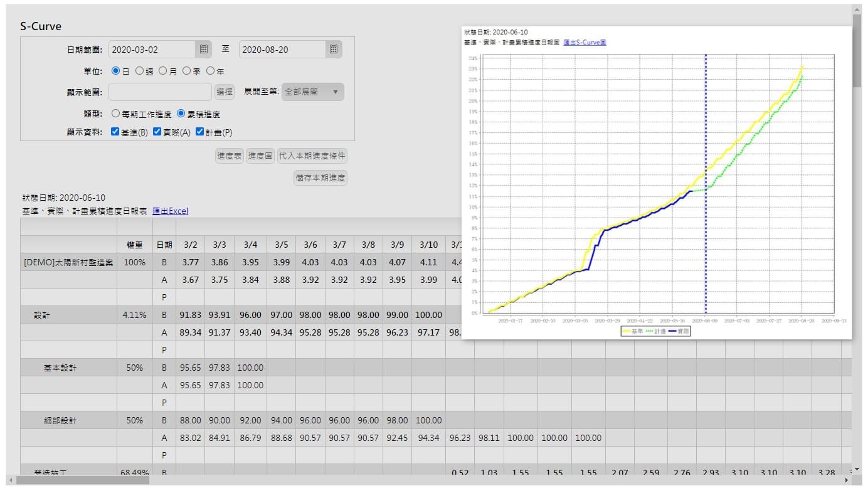The width and height of the screenshot is (868, 493).
Task: Open the start date calendar picker
Action: (x=204, y=50)
